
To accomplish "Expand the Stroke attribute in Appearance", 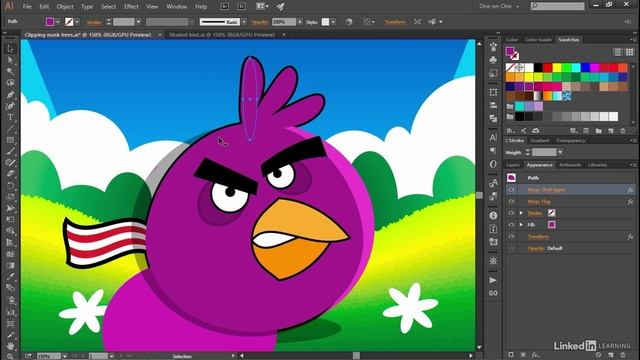I will coord(521,213).
